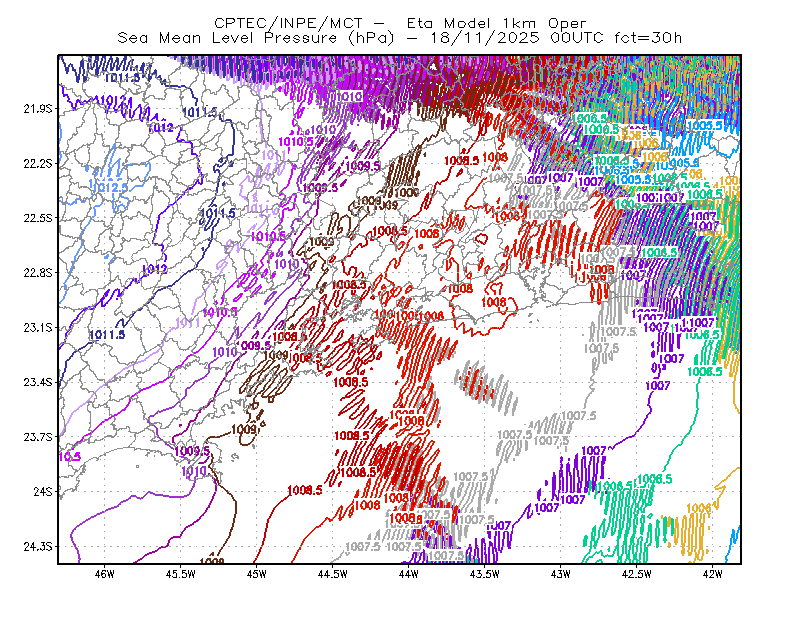Click the 22.8S latitude axis label
This screenshot has height=618, width=800.
(x=38, y=273)
